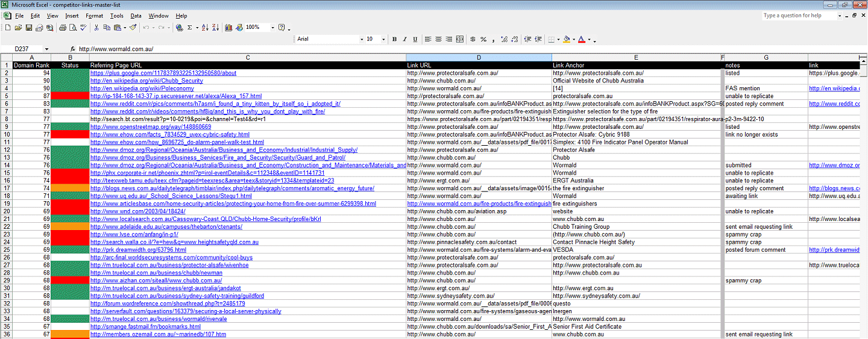Open the Edit menu
The height and width of the screenshot is (339, 868).
coord(35,16)
